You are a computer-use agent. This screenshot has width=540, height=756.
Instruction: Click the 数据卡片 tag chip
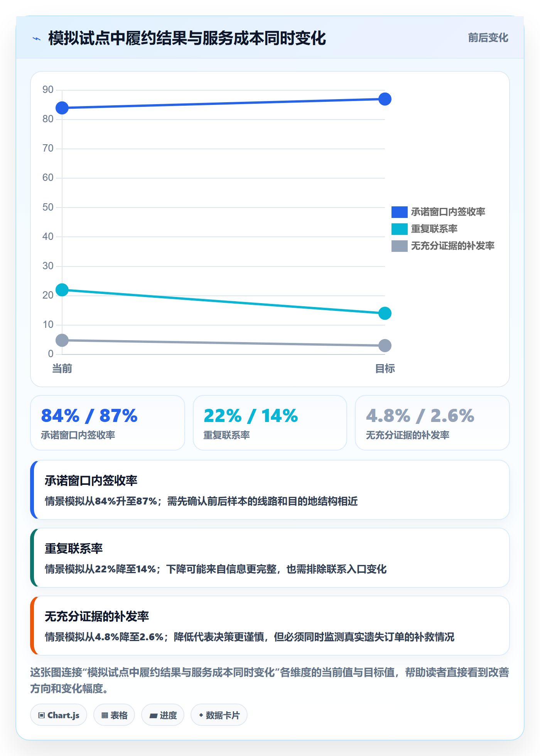coord(219,715)
